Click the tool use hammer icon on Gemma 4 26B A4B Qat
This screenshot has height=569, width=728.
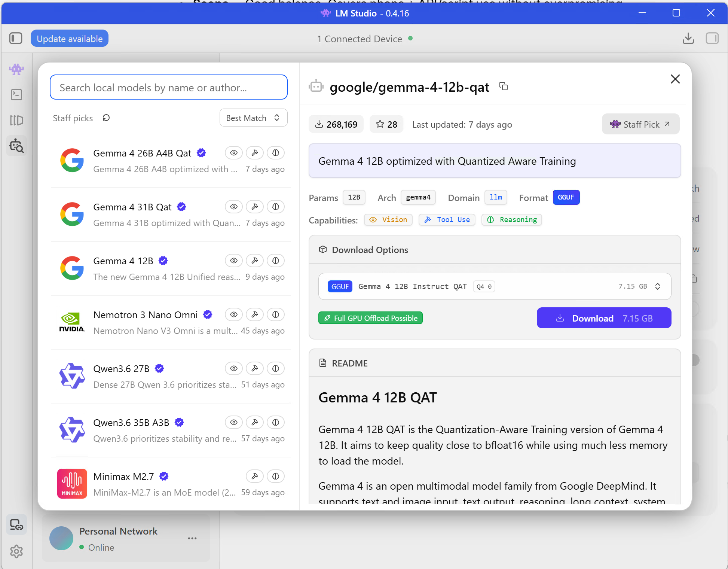(255, 153)
